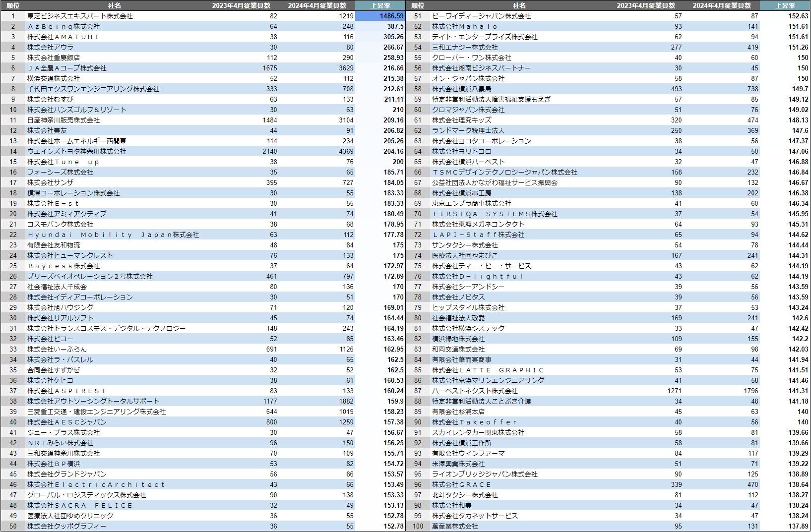Select the company 株式会社いーふらん

pyautogui.click(x=57, y=349)
